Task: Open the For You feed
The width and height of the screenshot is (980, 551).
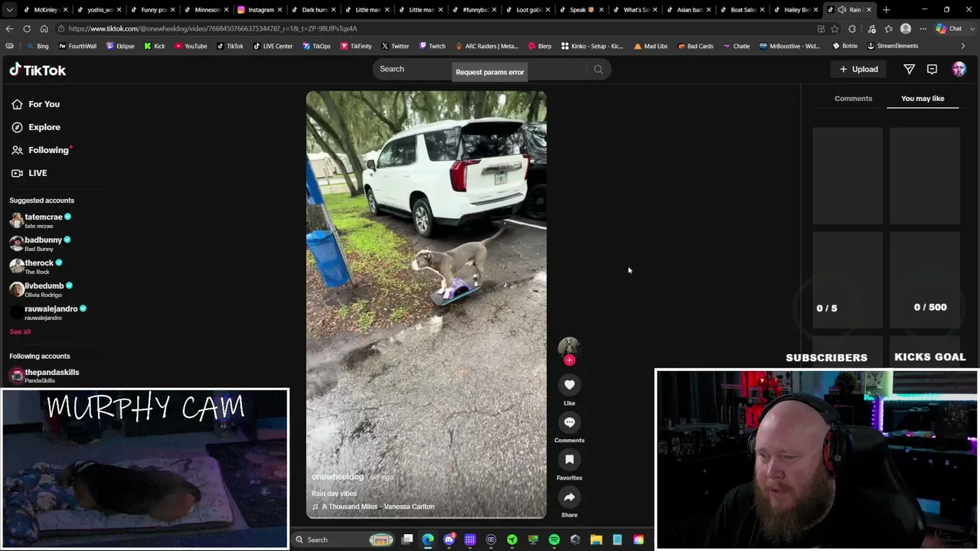Action: point(35,105)
